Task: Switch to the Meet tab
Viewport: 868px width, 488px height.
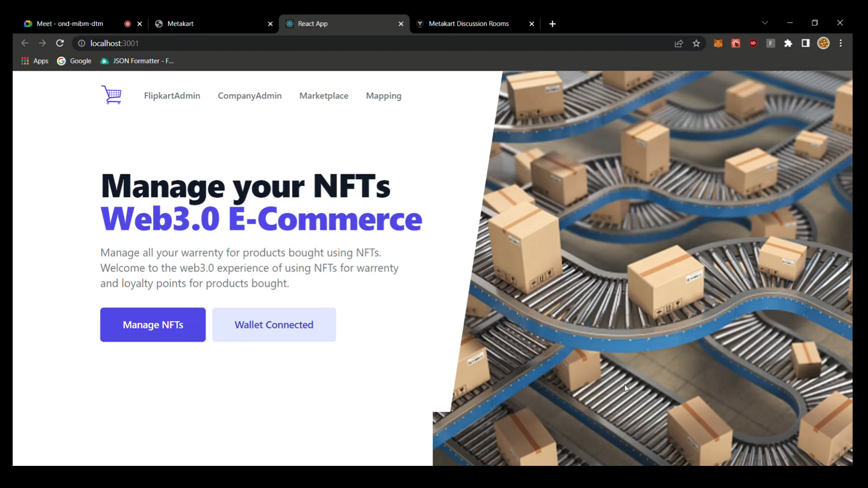Action: [70, 23]
